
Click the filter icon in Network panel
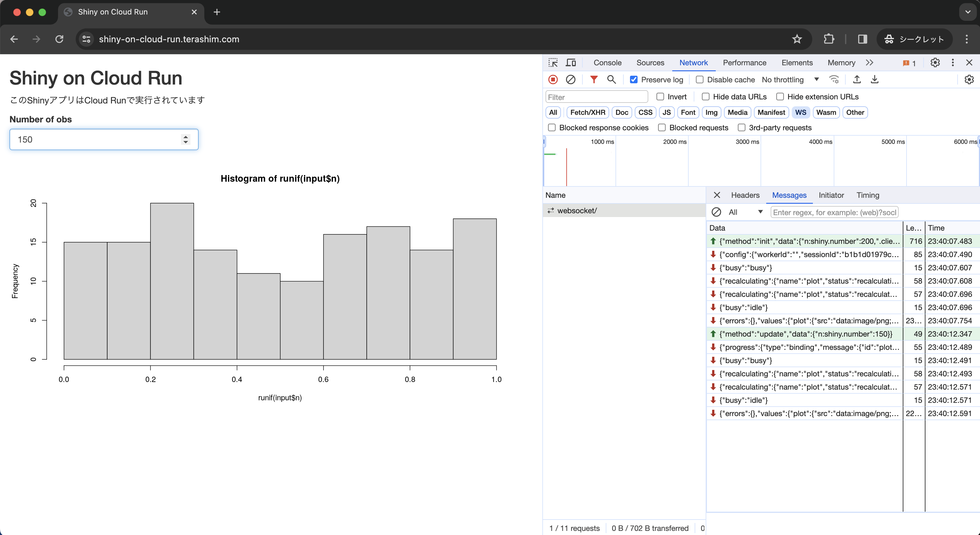[x=593, y=80]
